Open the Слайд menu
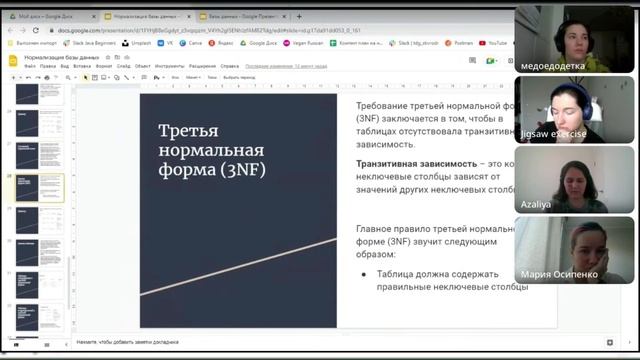 point(124,66)
